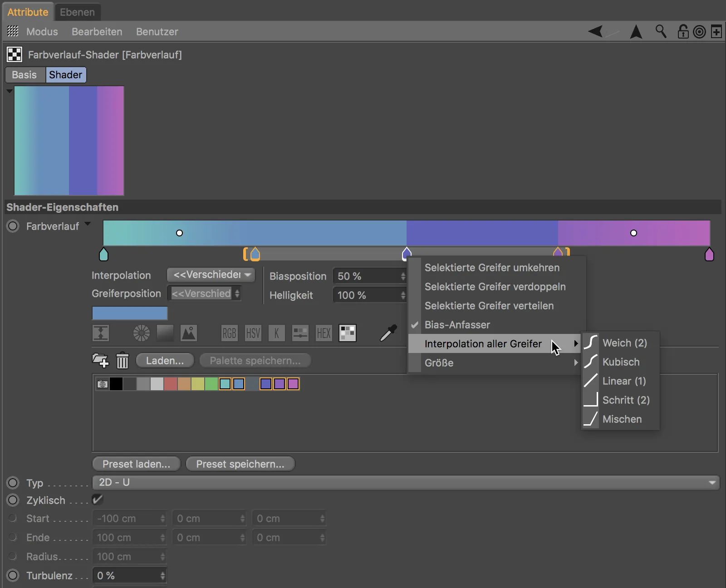The image size is (726, 588).
Task: Choose Mischen interpolation
Action: (x=620, y=419)
